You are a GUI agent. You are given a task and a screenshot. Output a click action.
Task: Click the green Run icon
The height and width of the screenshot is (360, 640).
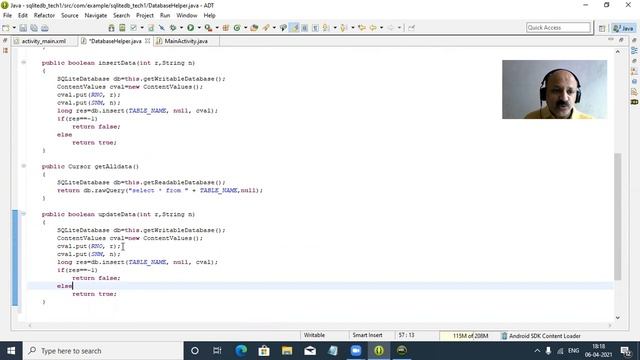191,28
